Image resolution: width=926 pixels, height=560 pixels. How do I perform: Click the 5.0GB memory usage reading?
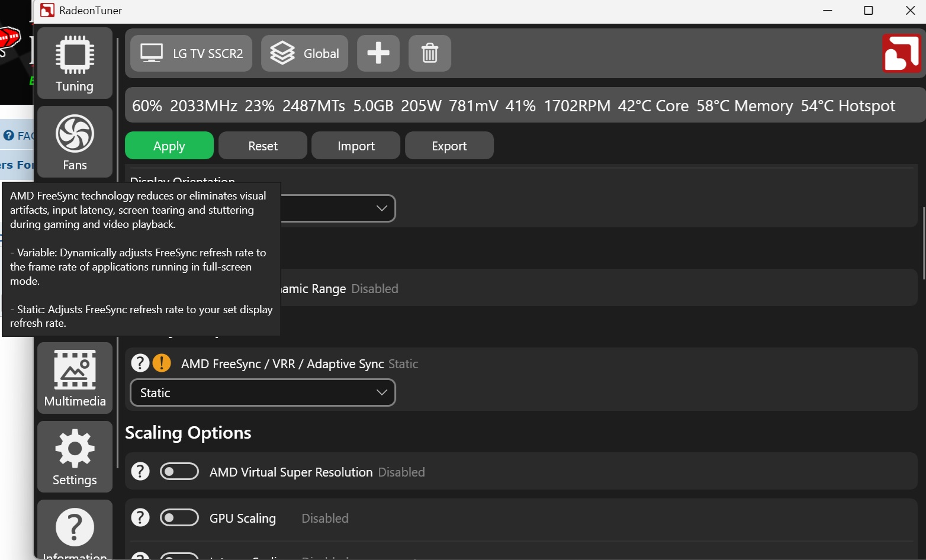pyautogui.click(x=373, y=106)
